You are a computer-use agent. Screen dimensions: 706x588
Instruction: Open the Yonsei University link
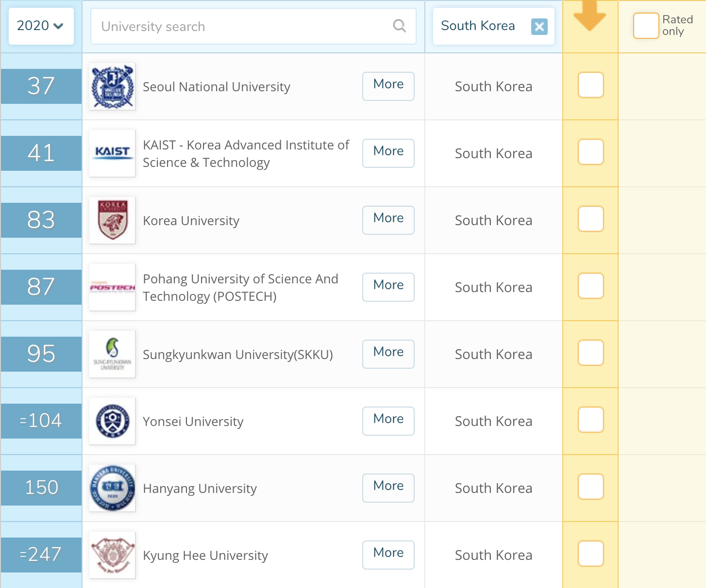[x=193, y=422]
